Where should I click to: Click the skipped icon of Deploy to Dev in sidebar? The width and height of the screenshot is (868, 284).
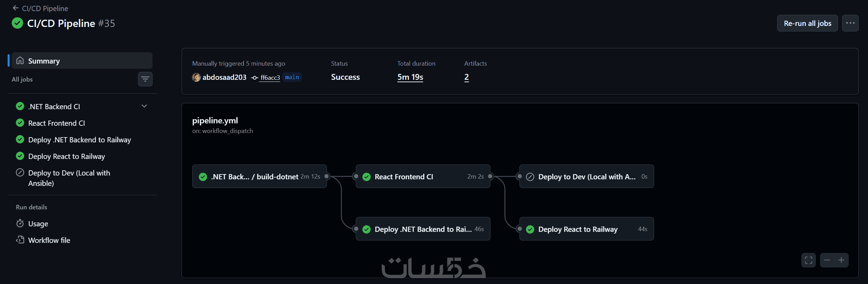20,172
